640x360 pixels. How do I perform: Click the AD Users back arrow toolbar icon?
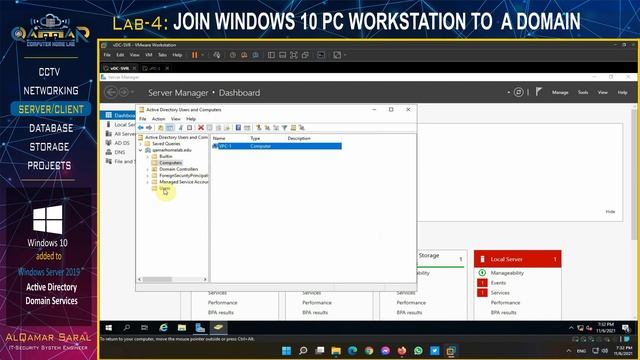[x=141, y=128]
